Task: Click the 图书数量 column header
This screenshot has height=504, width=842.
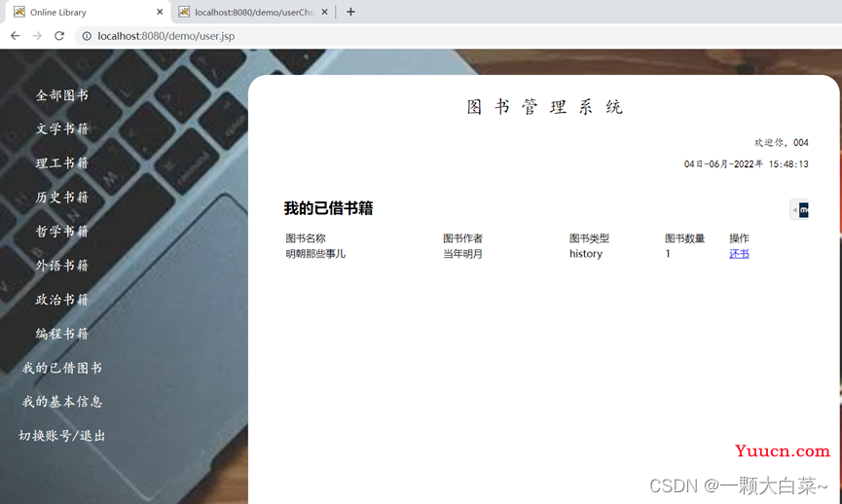Action: [x=684, y=238]
